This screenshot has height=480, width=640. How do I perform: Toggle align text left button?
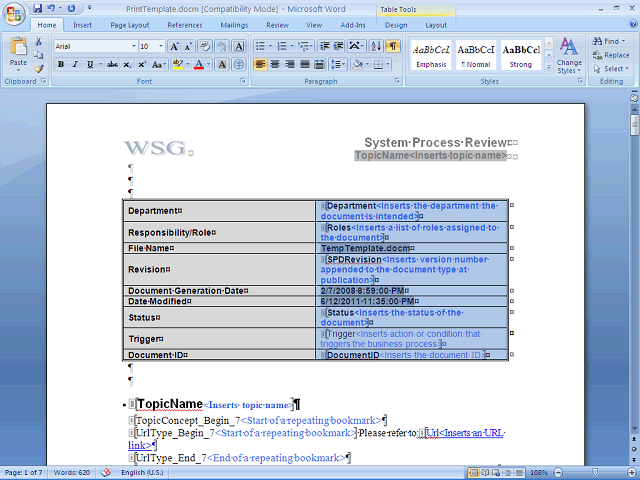click(x=260, y=64)
